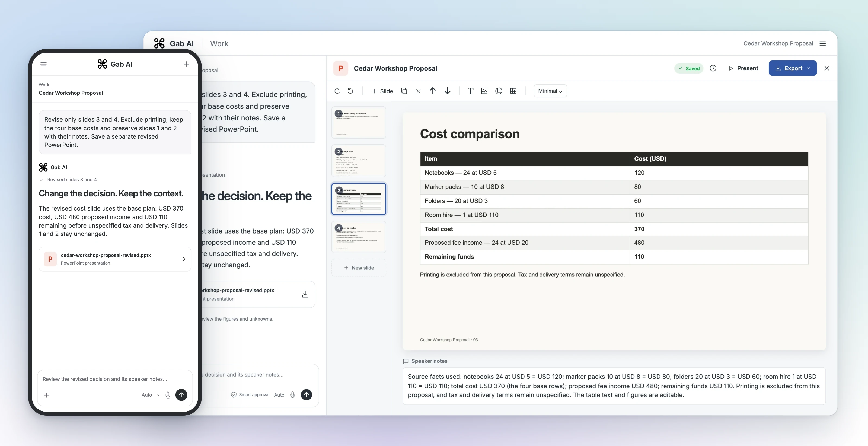Image resolution: width=868 pixels, height=446 pixels.
Task: Click the 'Total cost' cell in the table
Action: pos(525,229)
